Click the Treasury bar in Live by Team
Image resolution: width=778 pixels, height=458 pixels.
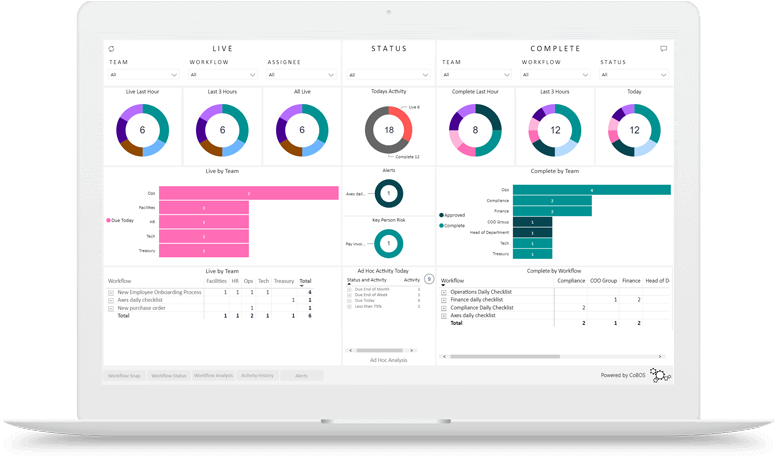(204, 251)
